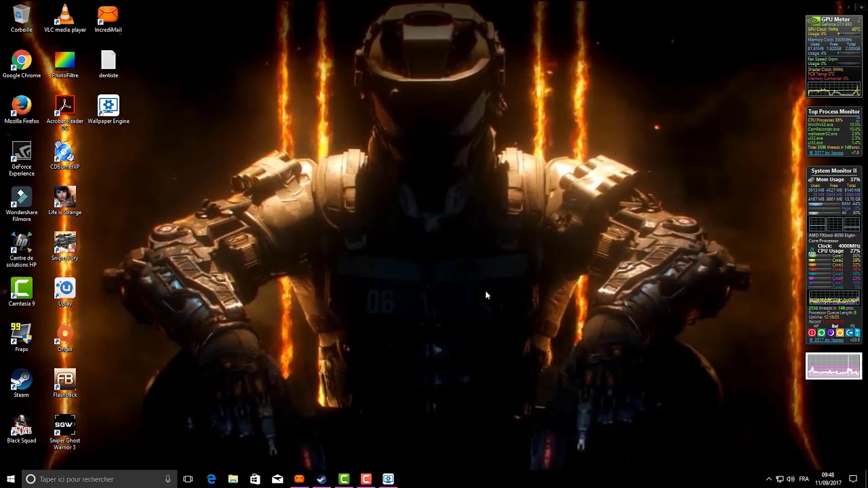The image size is (868, 488).
Task: Open the volume tray icon
Action: (x=790, y=479)
